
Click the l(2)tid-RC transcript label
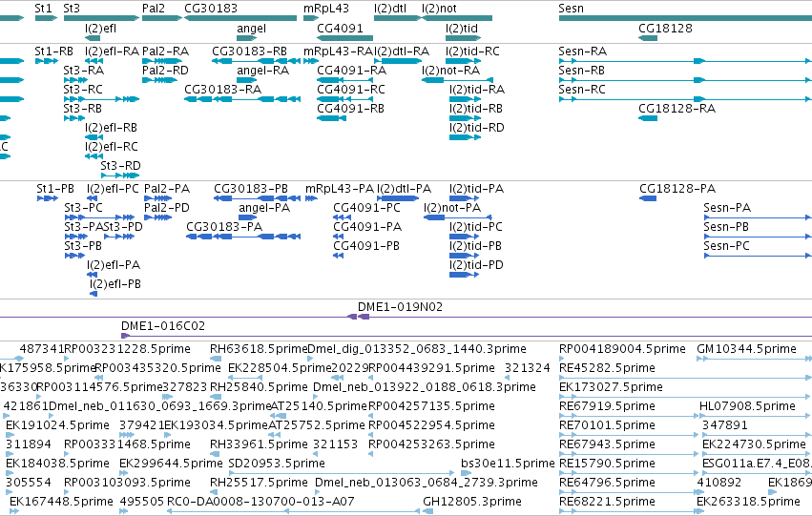pyautogui.click(x=472, y=52)
